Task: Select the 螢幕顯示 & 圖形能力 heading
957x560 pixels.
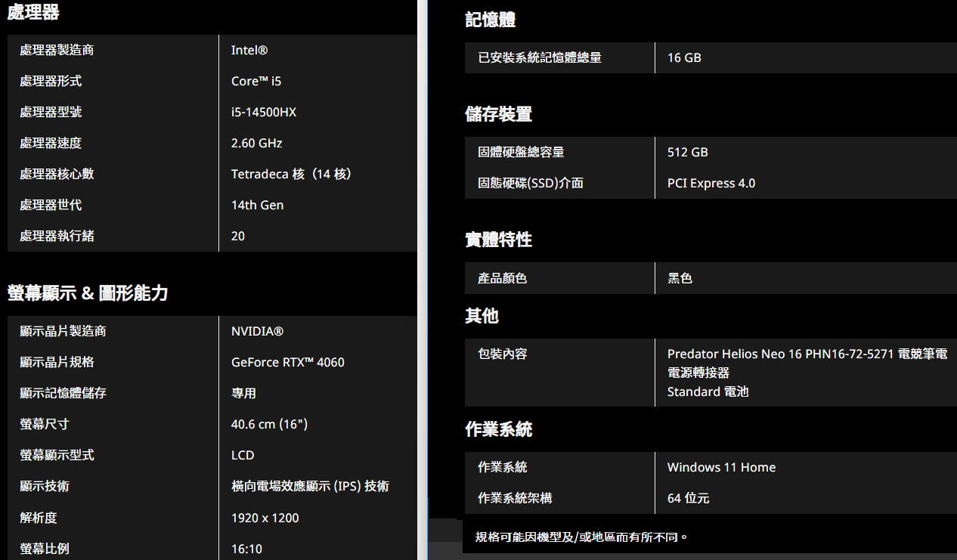Action: [88, 293]
